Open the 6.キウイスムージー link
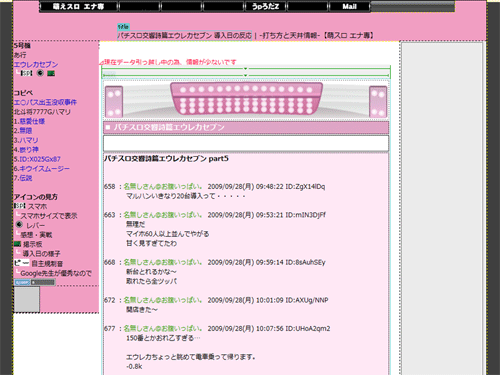500x375 pixels. coord(41,169)
